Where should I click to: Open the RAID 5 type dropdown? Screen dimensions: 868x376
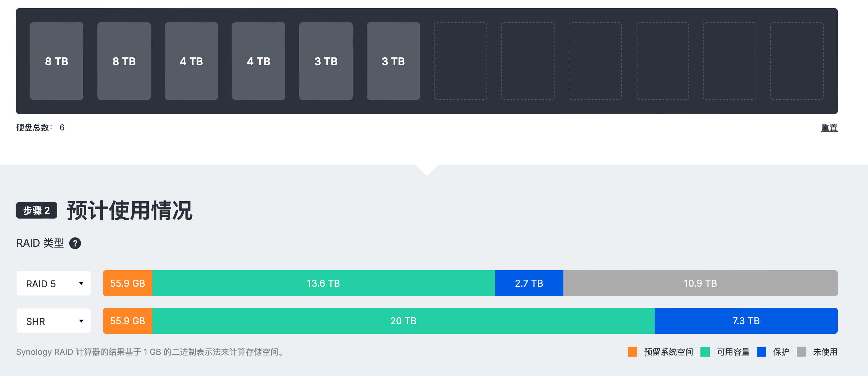pyautogui.click(x=54, y=283)
